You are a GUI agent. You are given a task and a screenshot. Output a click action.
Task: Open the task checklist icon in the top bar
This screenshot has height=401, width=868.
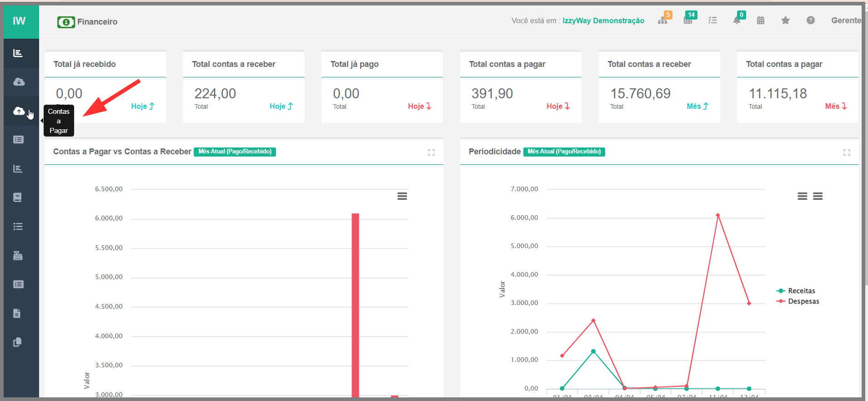click(712, 20)
